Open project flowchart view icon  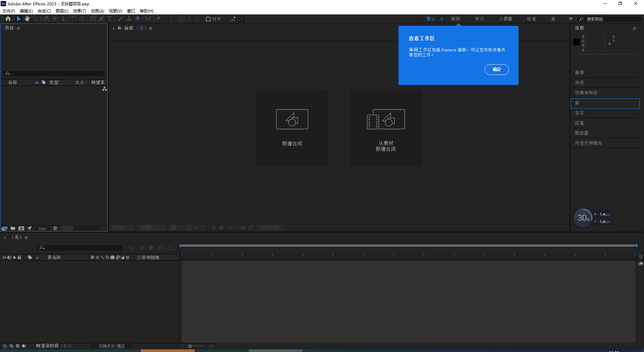pyautogui.click(x=104, y=89)
